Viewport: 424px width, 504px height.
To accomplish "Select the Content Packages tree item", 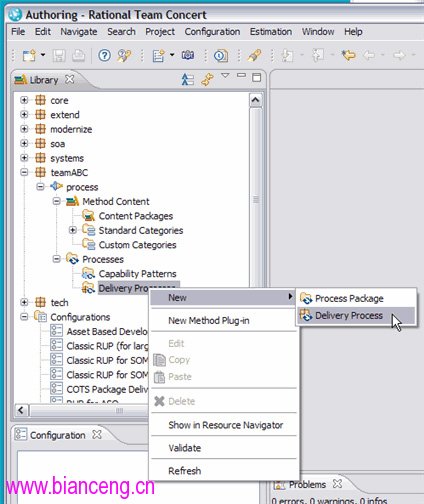I will click(136, 216).
